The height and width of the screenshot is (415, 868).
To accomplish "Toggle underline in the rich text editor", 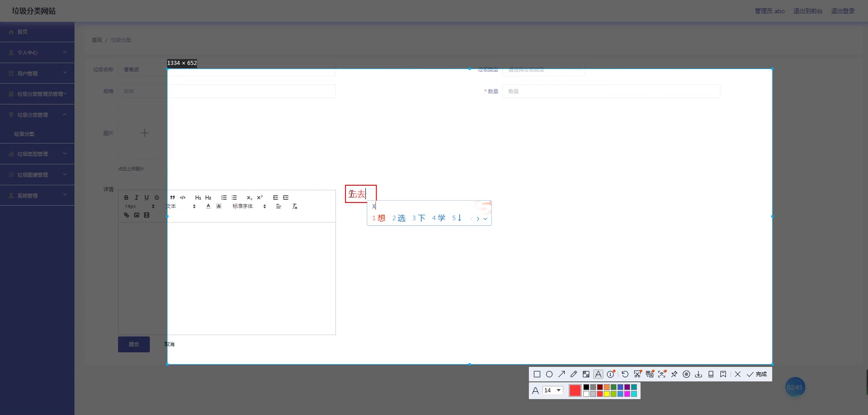I will (x=147, y=198).
